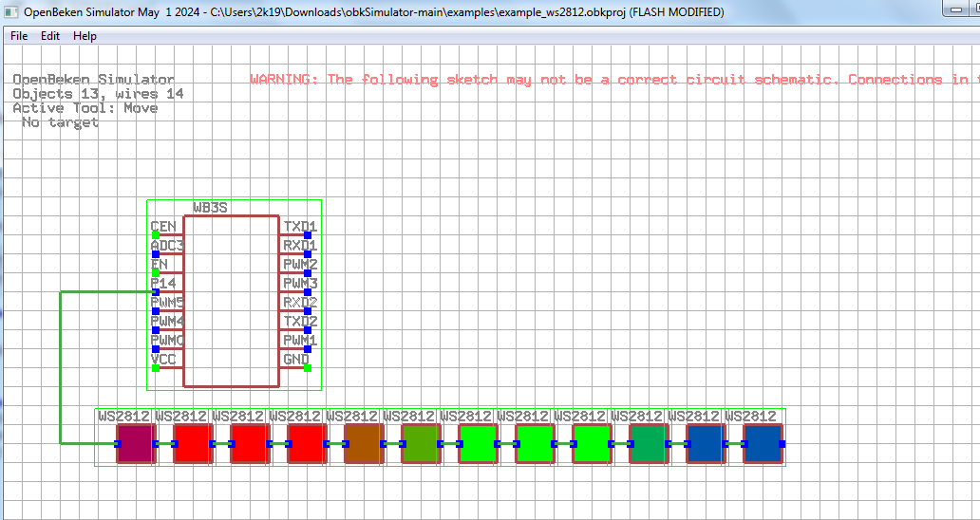This screenshot has width=980, height=520.
Task: Click the 'OpenBeken Simulator' canvas heading
Action: (x=94, y=80)
